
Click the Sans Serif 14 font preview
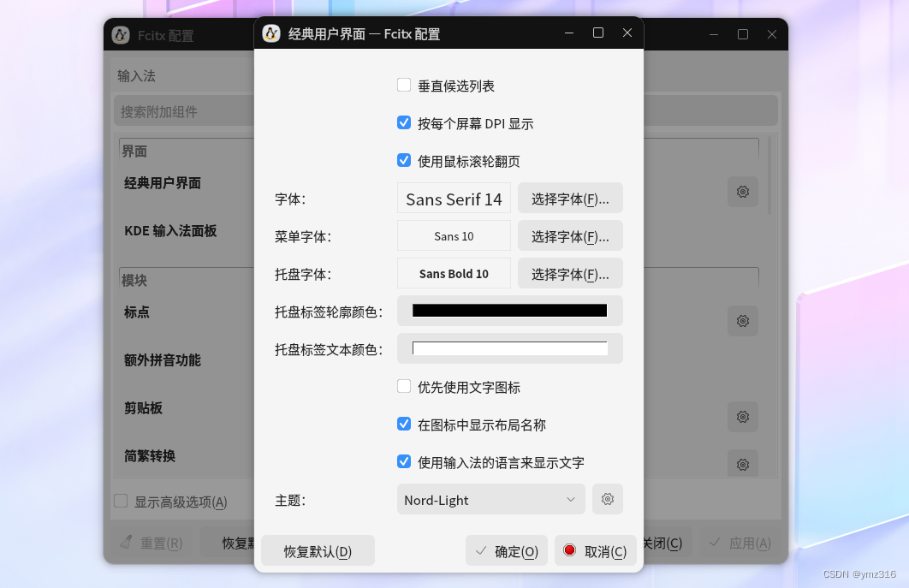[x=454, y=199]
